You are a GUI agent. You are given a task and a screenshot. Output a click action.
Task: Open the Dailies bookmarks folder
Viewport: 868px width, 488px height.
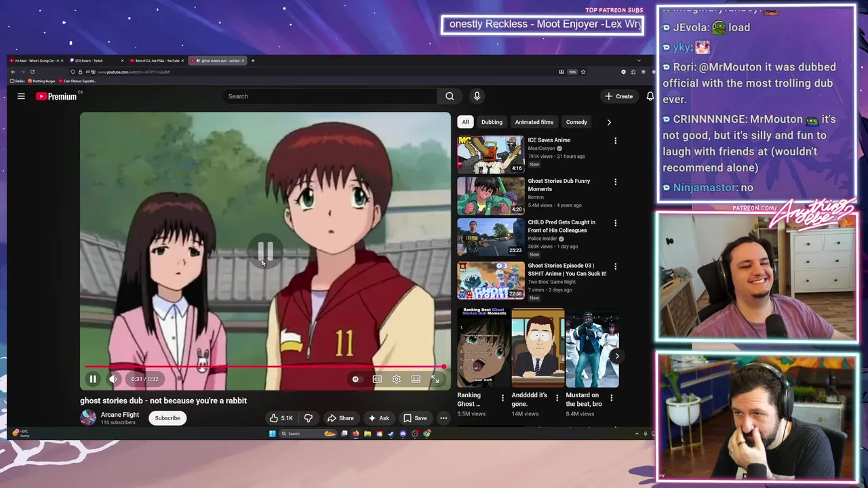pyautogui.click(x=18, y=81)
